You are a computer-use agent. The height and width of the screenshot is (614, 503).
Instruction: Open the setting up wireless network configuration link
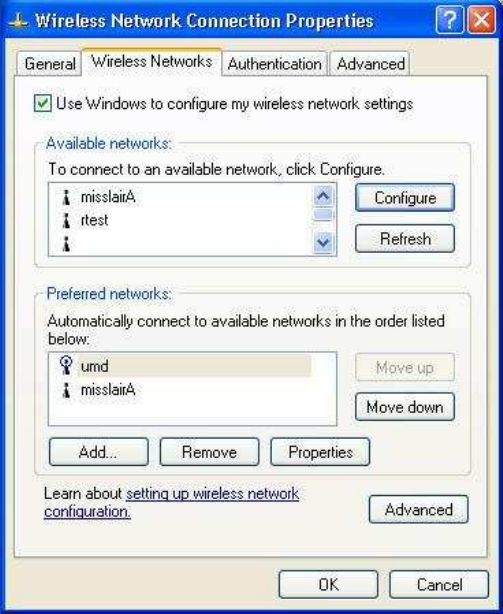click(x=172, y=502)
